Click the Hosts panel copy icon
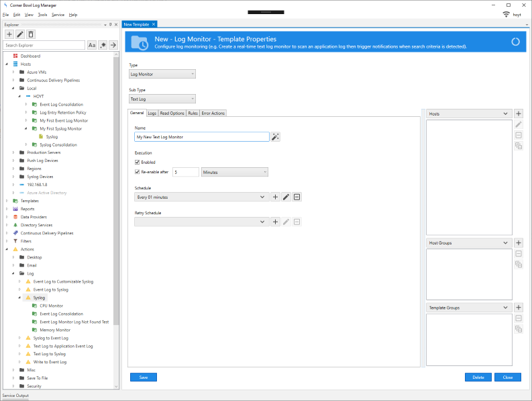 pos(519,146)
